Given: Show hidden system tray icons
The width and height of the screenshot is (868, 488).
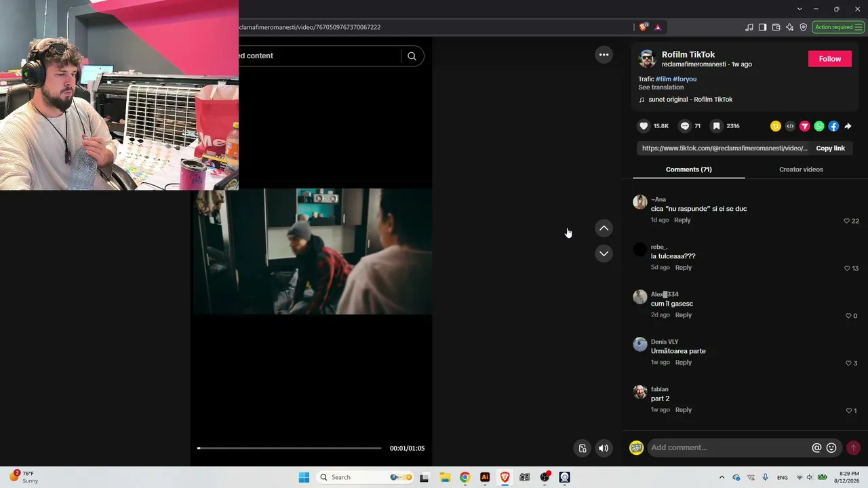Looking at the screenshot, I should (722, 477).
